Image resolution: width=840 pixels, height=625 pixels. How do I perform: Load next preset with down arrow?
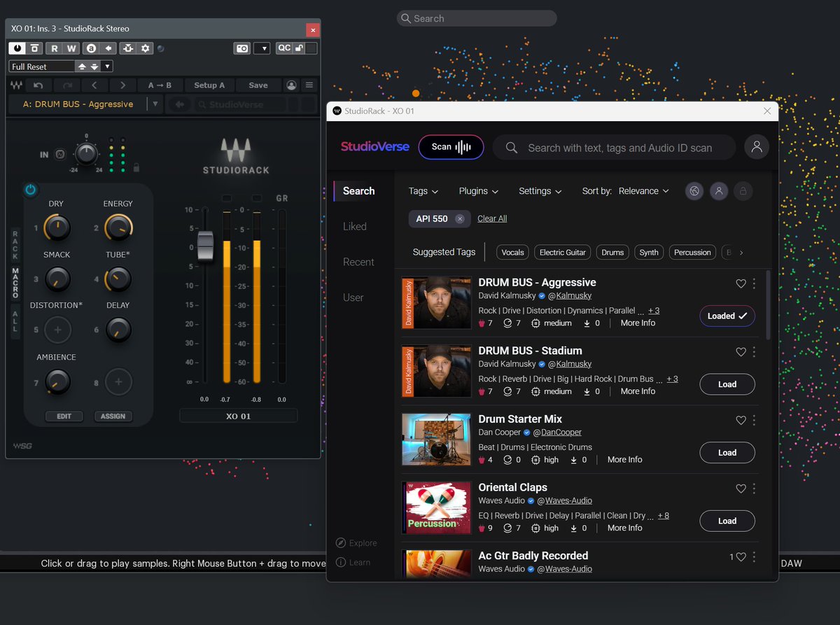click(94, 66)
